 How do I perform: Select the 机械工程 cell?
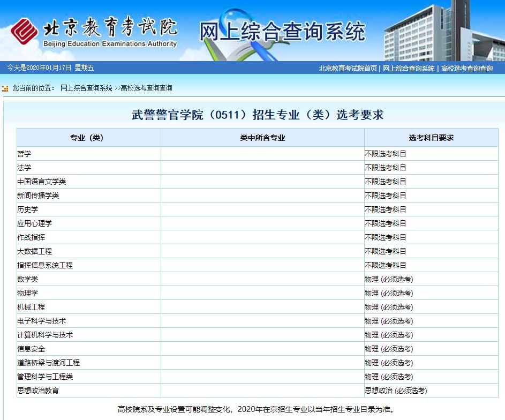click(x=88, y=307)
